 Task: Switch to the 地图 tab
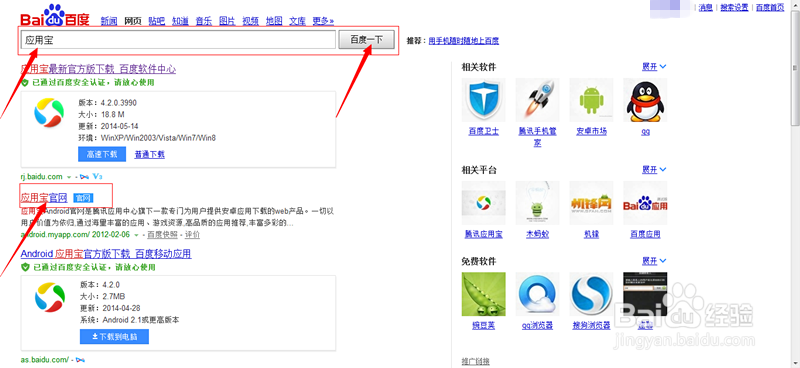tap(274, 21)
